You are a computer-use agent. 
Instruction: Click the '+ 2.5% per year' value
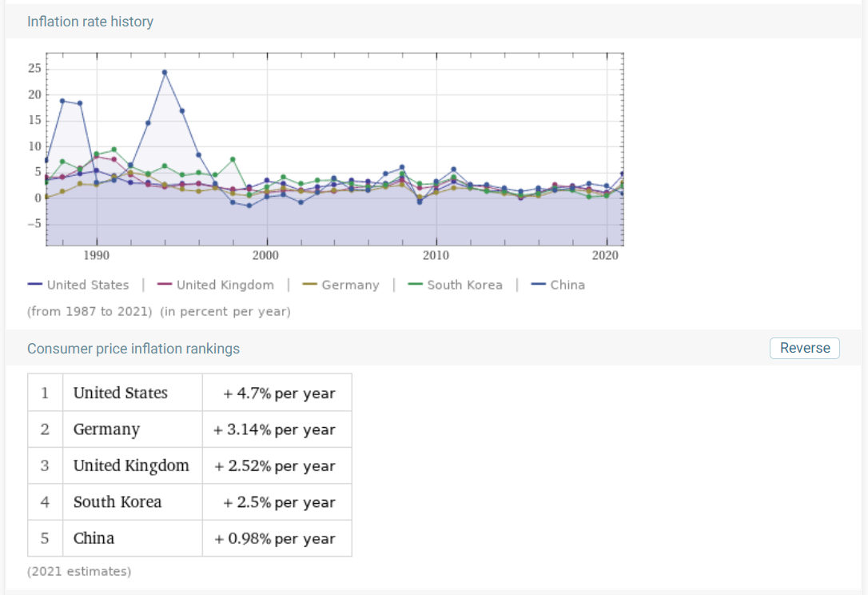(279, 502)
